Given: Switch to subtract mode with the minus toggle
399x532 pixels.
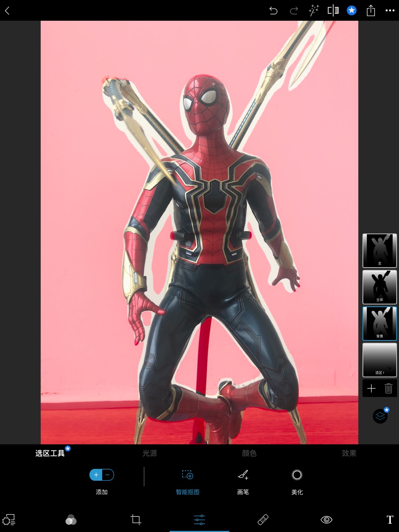Looking at the screenshot, I should pos(108,475).
